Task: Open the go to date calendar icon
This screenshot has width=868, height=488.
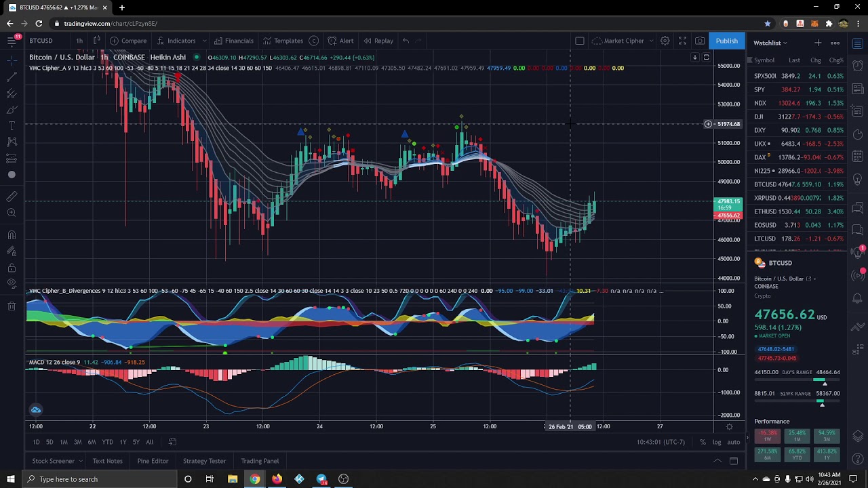Action: click(172, 442)
